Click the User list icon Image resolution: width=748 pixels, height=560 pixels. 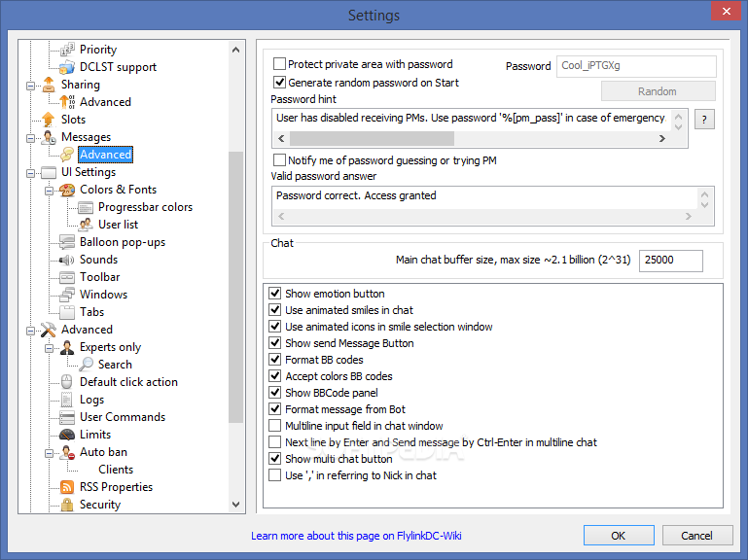[86, 225]
